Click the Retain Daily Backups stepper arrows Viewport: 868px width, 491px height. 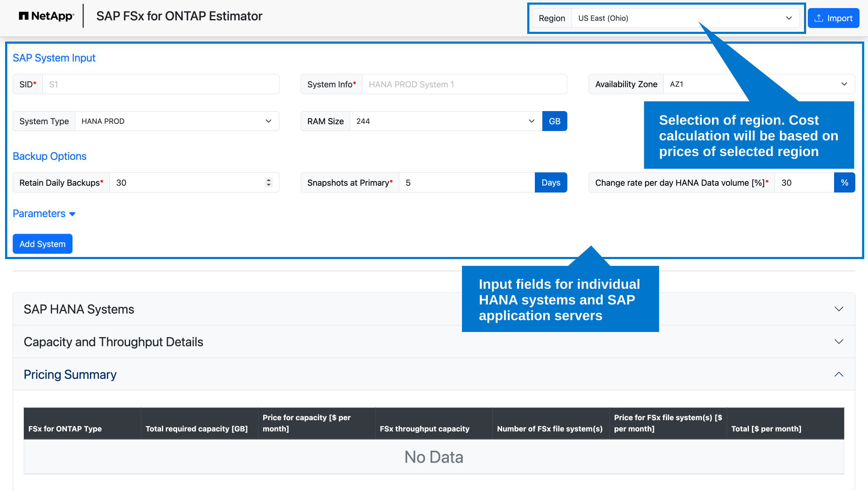point(268,183)
